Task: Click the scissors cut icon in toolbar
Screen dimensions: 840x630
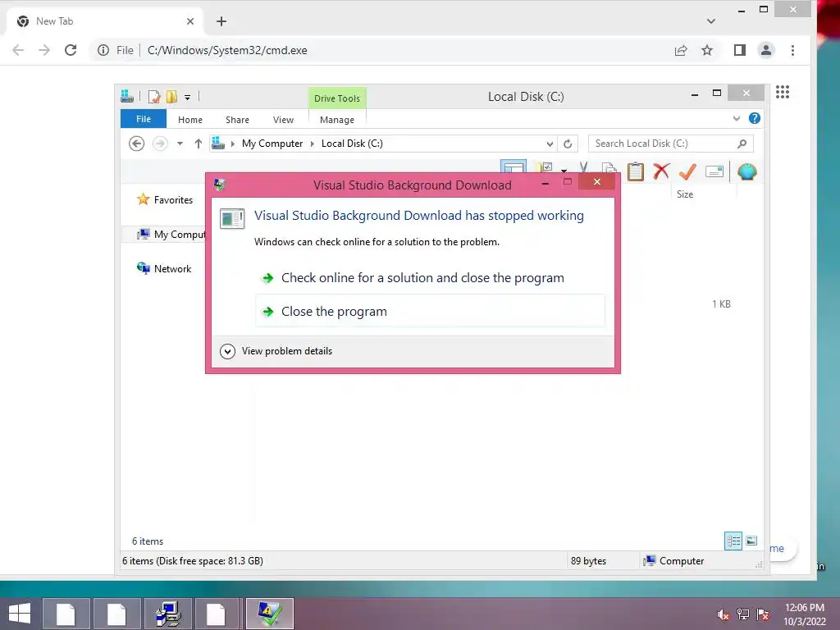Action: (583, 167)
